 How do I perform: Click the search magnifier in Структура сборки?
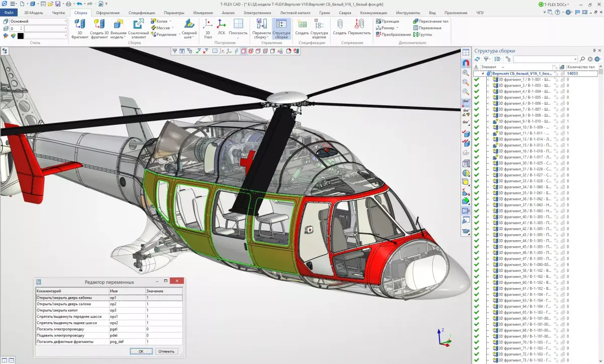tap(583, 59)
